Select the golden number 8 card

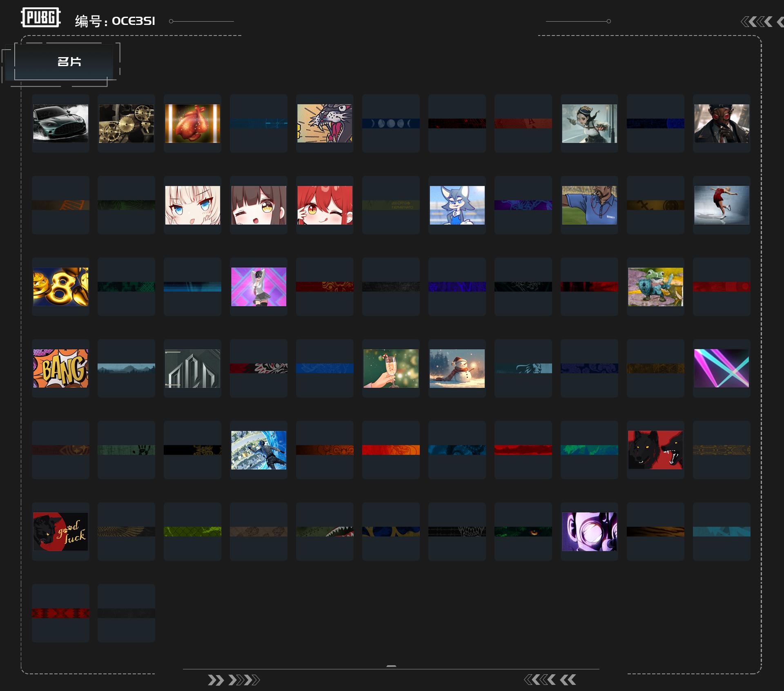point(60,287)
